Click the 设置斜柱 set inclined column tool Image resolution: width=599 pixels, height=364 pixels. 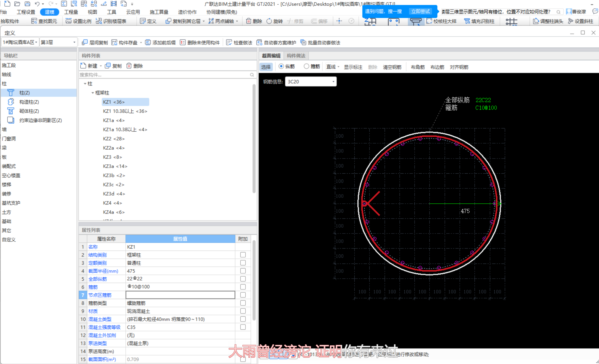[581, 21]
